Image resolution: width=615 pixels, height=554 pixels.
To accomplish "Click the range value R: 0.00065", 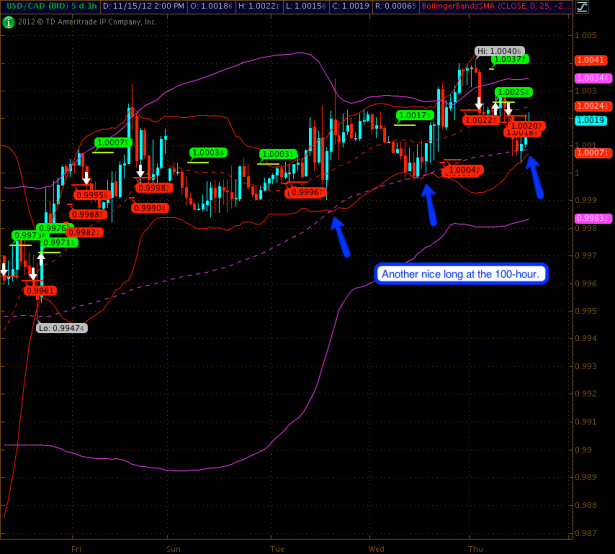I will point(395,6).
